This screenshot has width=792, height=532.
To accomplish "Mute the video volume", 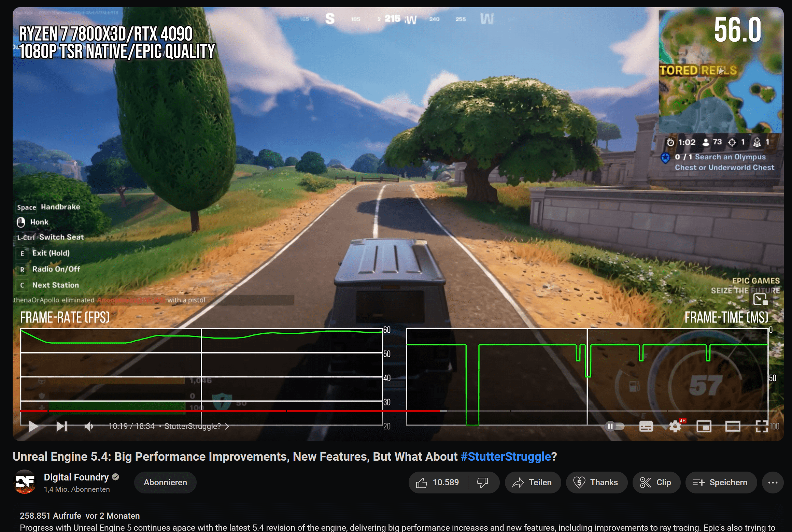I will point(88,426).
